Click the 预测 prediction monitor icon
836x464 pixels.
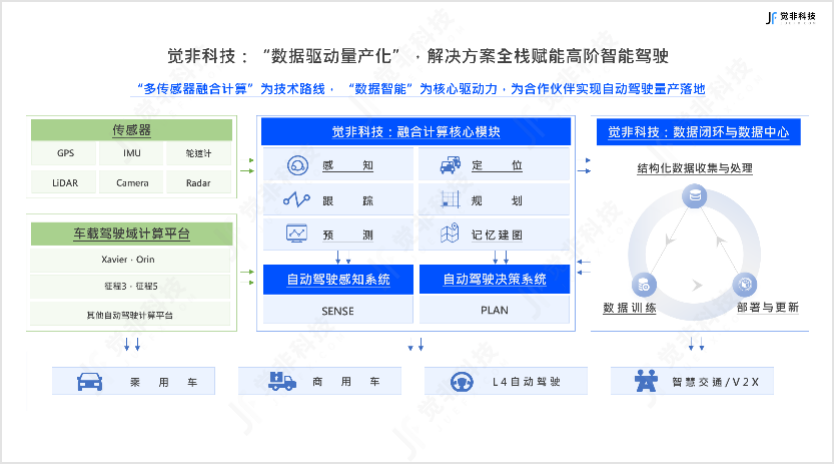tap(296, 234)
